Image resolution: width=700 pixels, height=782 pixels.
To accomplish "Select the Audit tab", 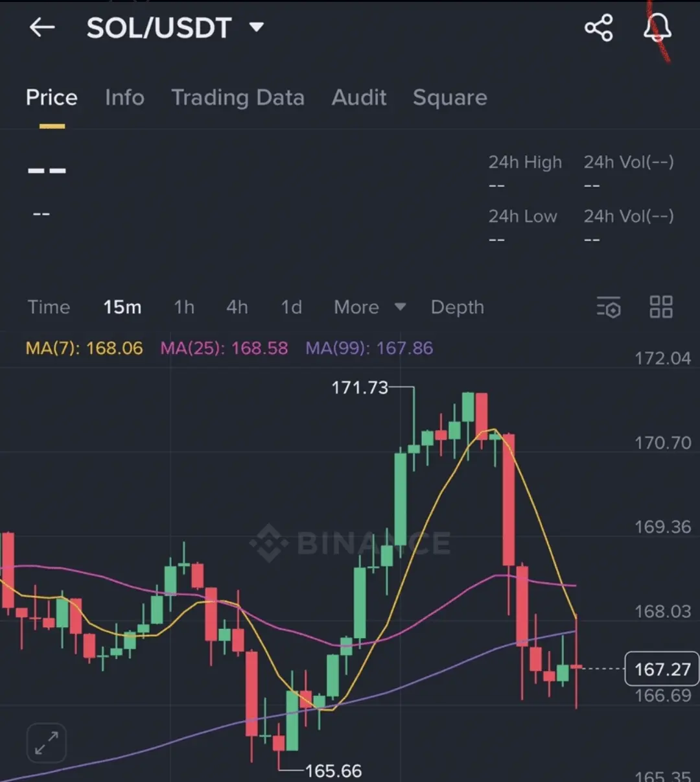I will tap(359, 98).
